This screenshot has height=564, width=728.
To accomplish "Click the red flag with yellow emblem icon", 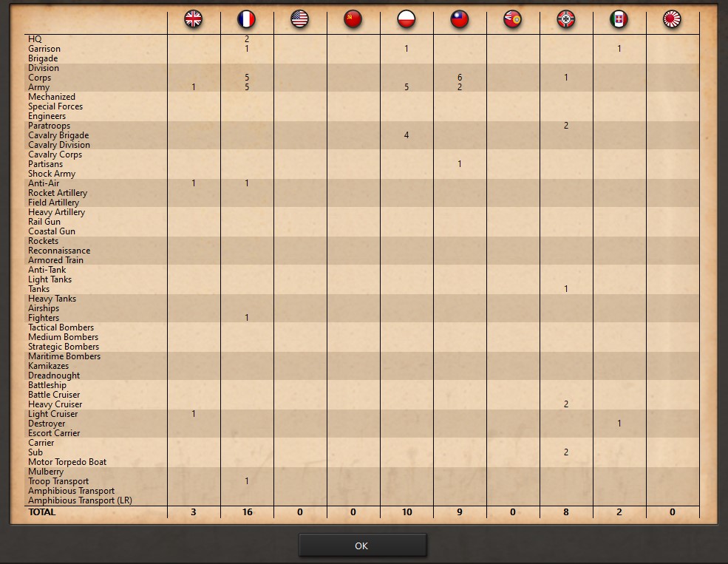I will 513,19.
